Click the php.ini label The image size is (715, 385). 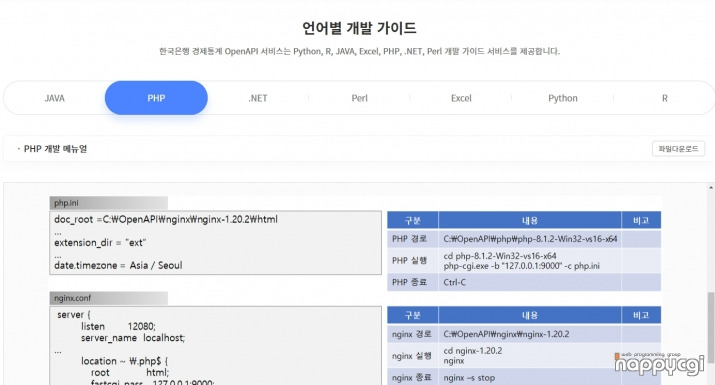point(67,203)
